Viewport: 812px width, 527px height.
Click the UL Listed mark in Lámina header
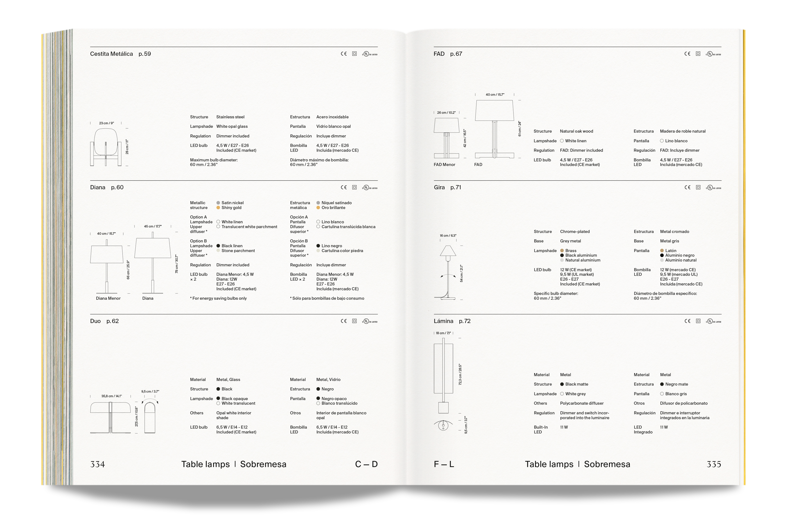pyautogui.click(x=713, y=321)
